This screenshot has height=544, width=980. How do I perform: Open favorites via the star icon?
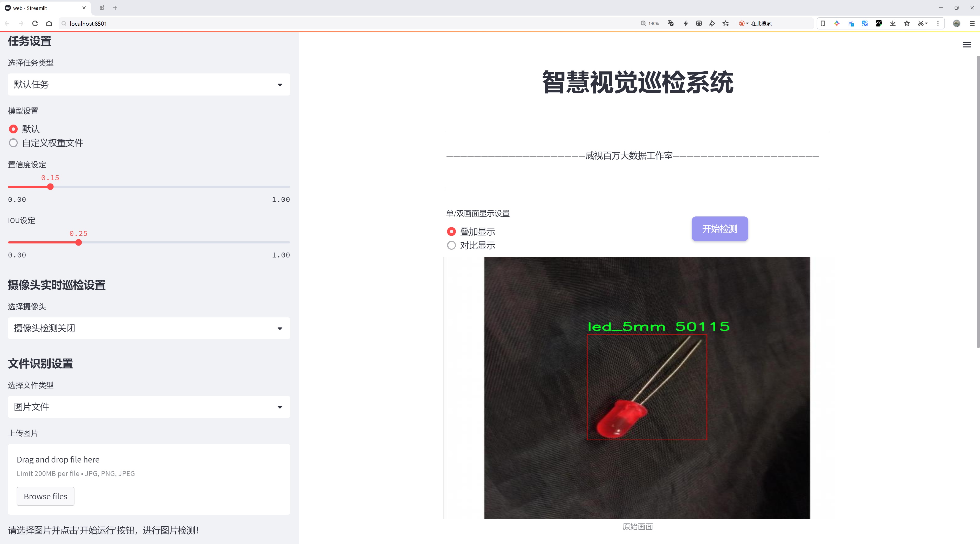pyautogui.click(x=907, y=23)
